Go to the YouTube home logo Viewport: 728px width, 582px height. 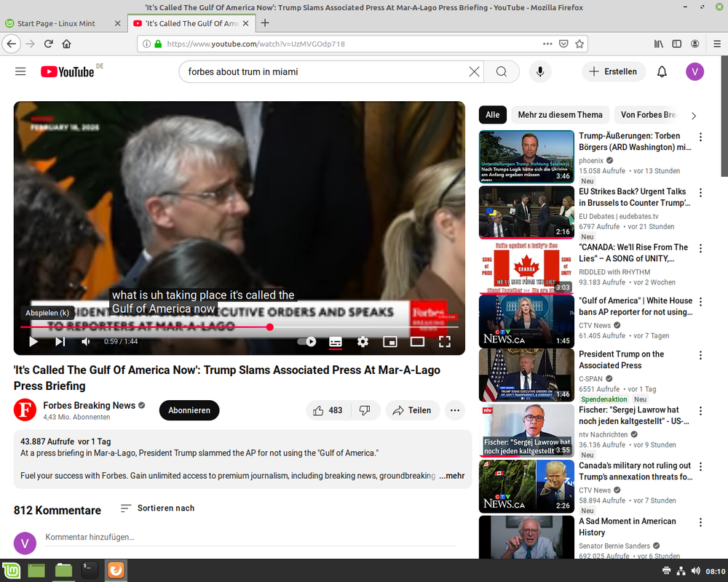tap(68, 71)
